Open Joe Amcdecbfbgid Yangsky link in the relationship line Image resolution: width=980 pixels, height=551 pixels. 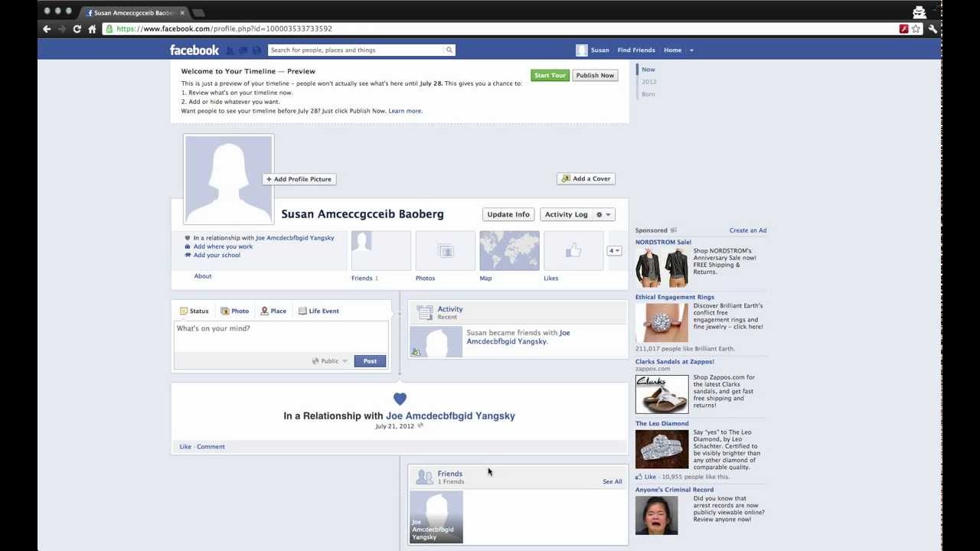pos(295,238)
